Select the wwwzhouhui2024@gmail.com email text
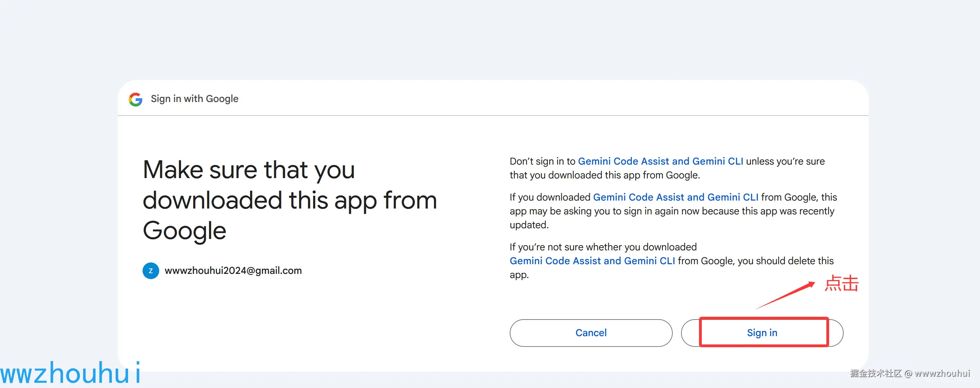Image resolution: width=980 pixels, height=388 pixels. 233,270
